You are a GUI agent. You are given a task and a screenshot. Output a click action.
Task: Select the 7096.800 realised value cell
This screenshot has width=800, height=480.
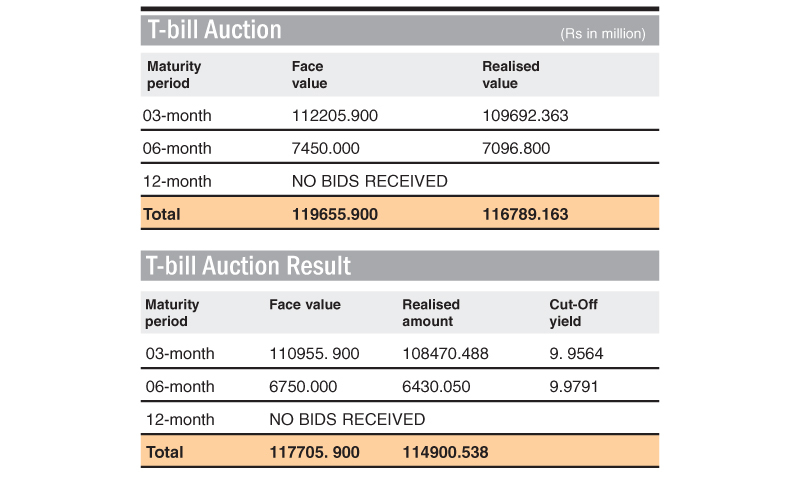516,148
